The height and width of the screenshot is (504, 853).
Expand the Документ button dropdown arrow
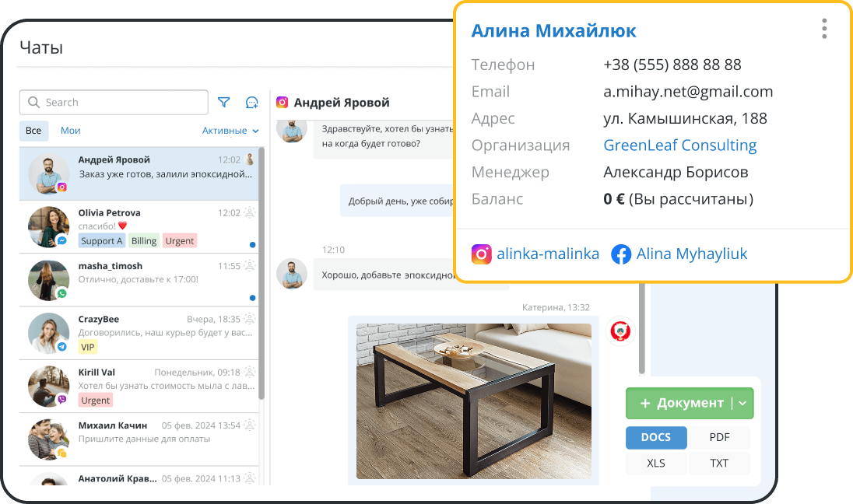[x=742, y=403]
